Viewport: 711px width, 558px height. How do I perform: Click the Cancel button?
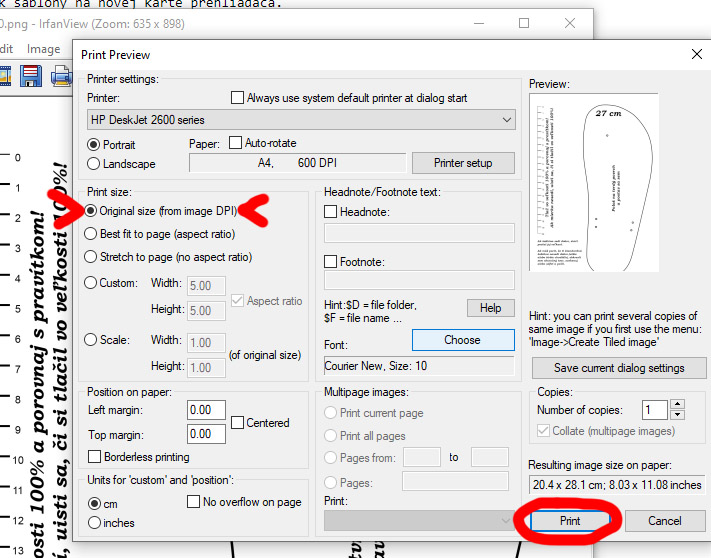[665, 521]
